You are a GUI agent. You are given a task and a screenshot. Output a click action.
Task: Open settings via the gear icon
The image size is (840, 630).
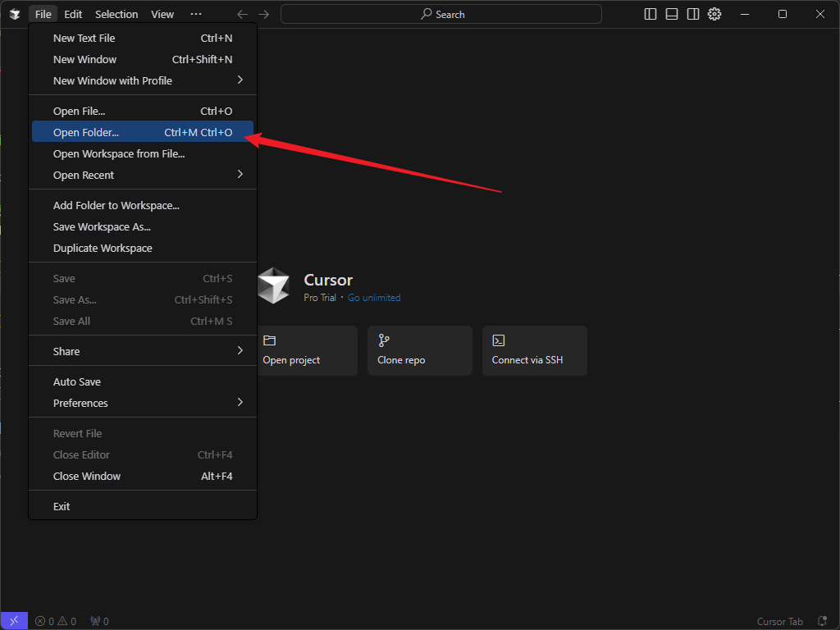point(714,15)
